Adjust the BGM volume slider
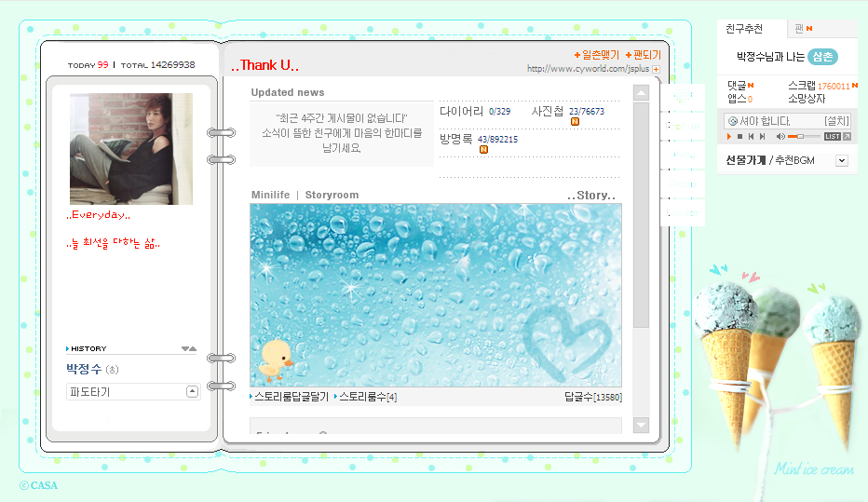 click(x=804, y=137)
